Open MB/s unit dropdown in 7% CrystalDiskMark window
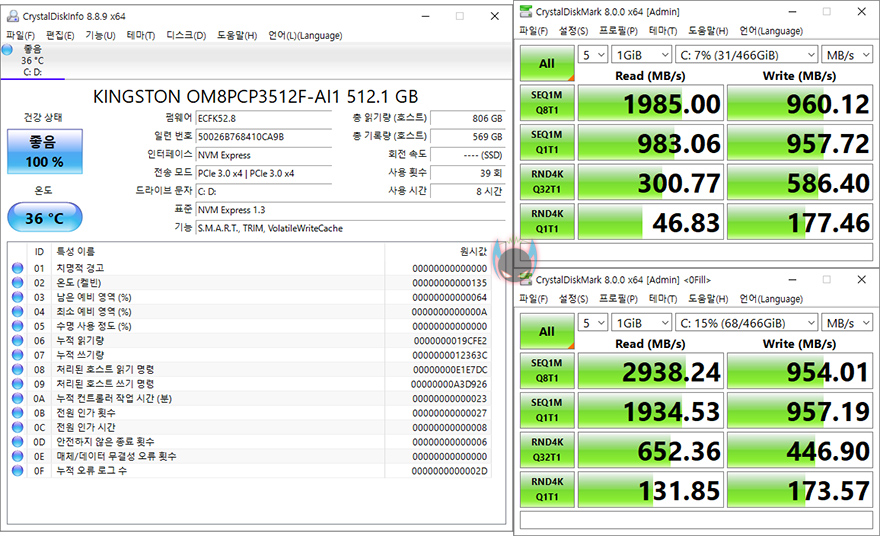The image size is (880, 536). click(x=847, y=55)
